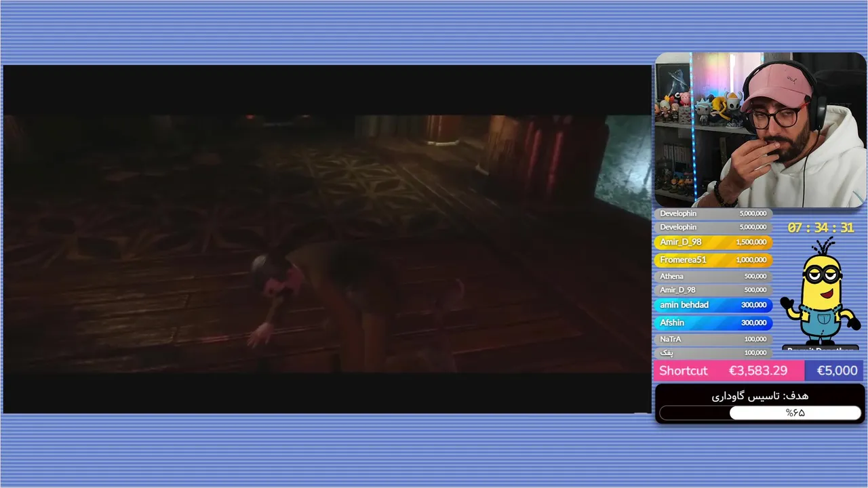Select the NaTrA donor row

(713, 339)
